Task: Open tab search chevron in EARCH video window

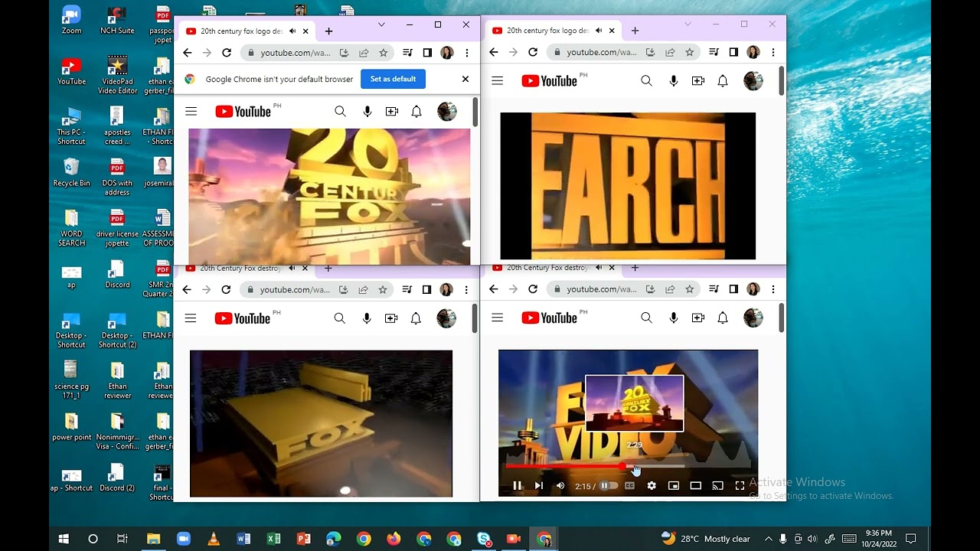Action: (x=688, y=24)
